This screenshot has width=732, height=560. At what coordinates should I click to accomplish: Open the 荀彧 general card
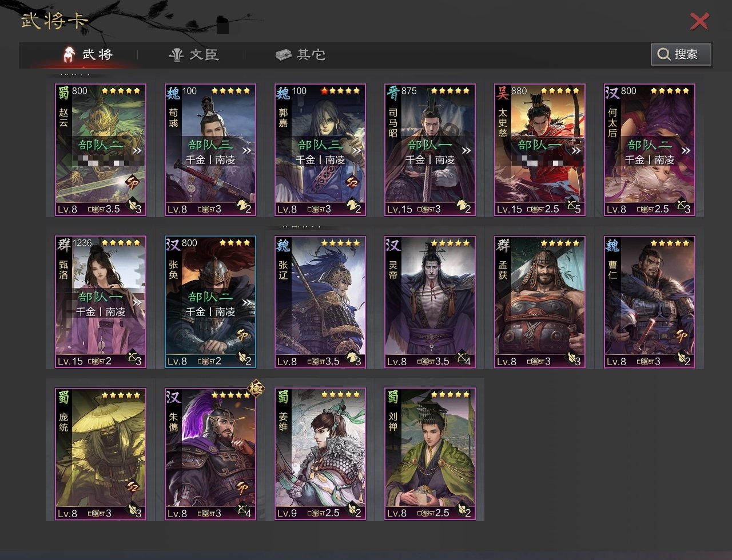click(x=210, y=150)
